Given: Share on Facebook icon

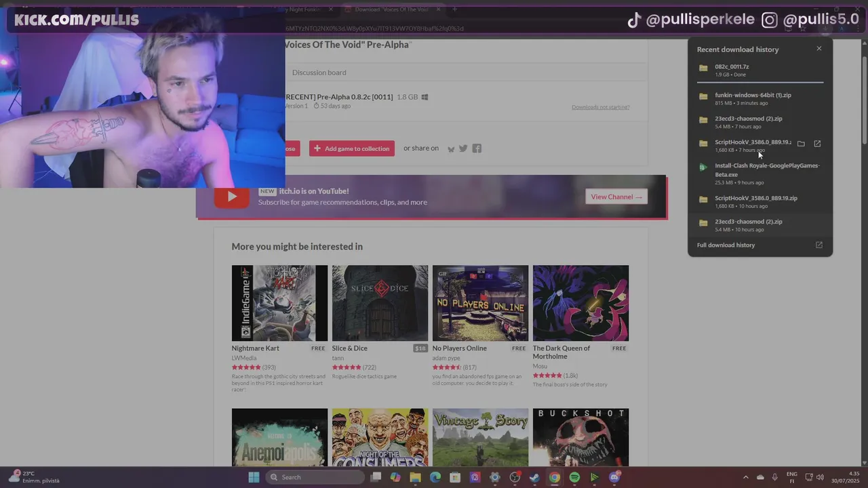Looking at the screenshot, I should (477, 148).
